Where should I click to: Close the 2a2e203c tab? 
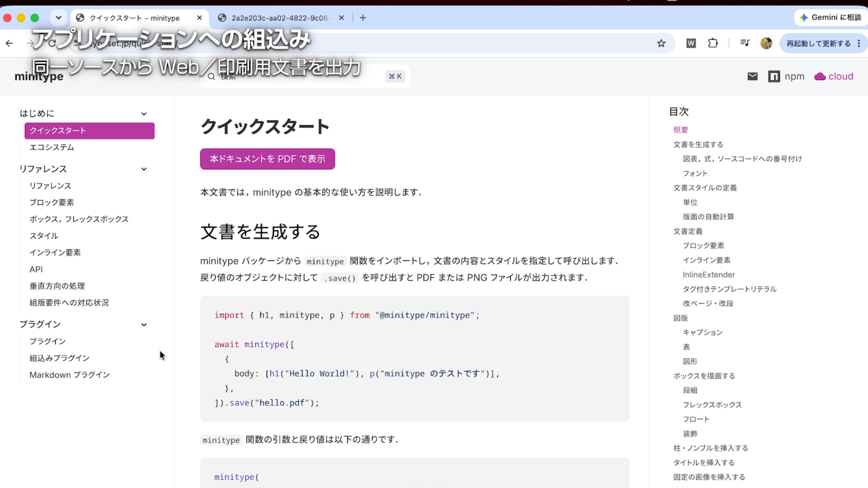click(x=342, y=18)
